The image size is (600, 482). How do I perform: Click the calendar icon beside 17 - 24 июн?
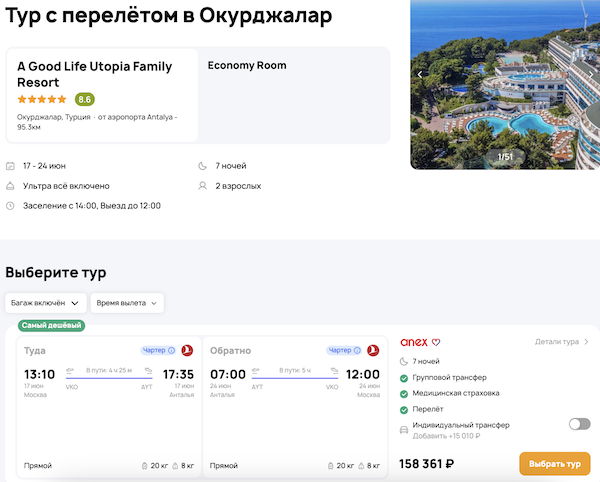pyautogui.click(x=10, y=166)
